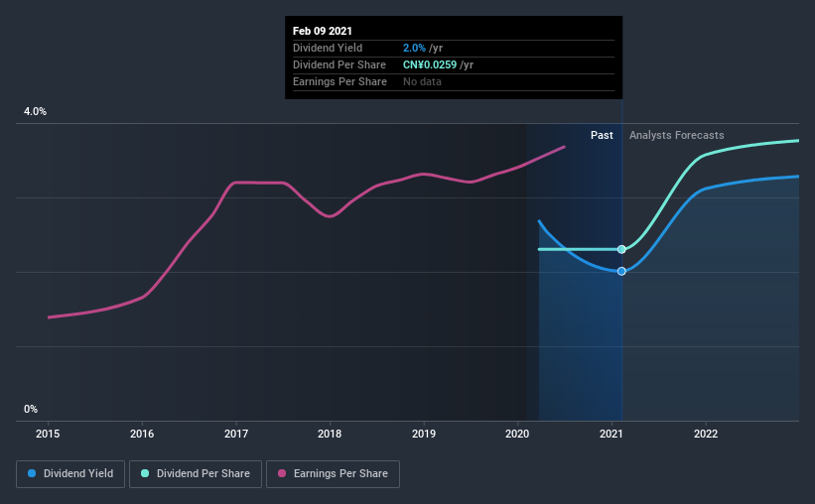
Task: Toggle the Earnings Per Share legend button
Action: pos(333,474)
